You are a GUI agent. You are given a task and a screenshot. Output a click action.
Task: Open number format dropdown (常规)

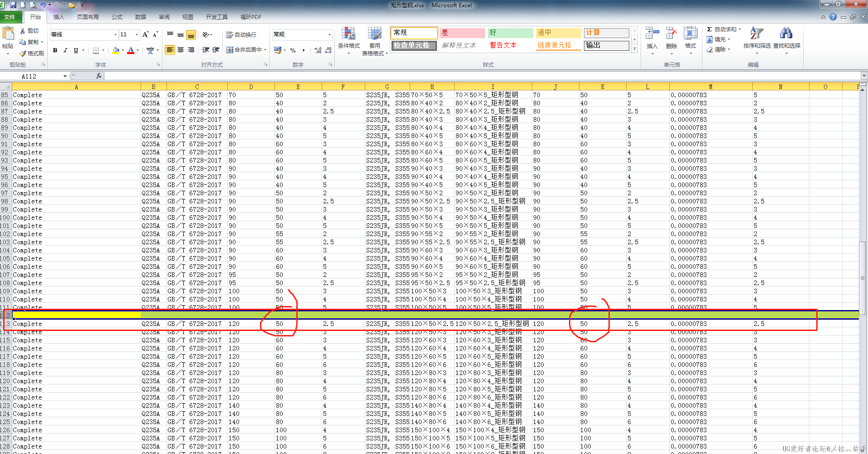[x=329, y=35]
